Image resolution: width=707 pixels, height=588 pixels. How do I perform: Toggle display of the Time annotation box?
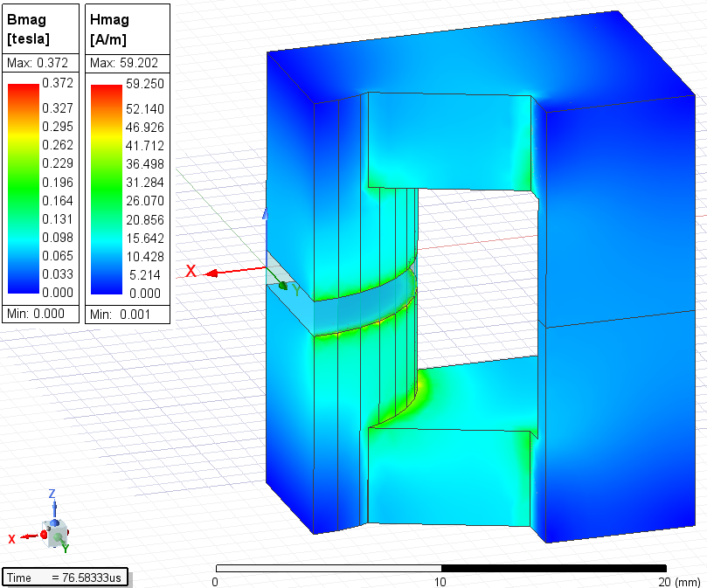point(66,577)
